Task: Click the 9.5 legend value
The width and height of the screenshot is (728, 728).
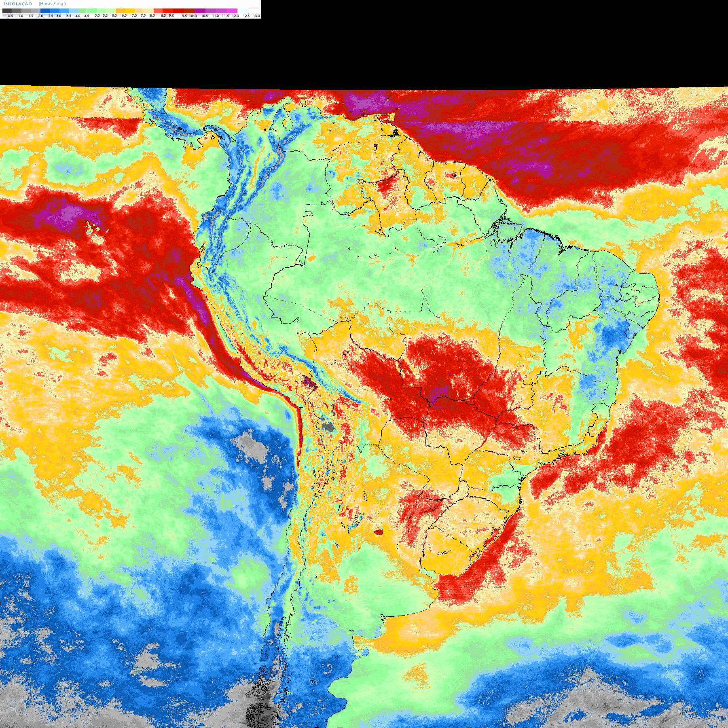Action: click(x=184, y=16)
